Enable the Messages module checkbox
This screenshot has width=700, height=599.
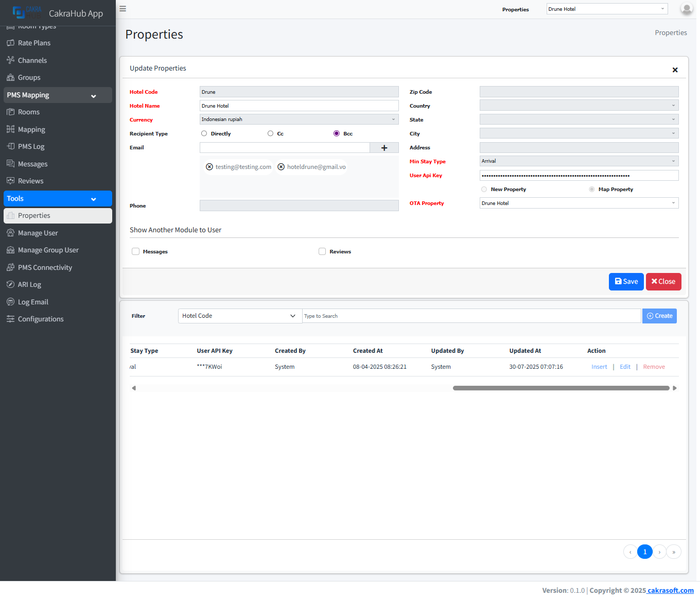point(136,252)
